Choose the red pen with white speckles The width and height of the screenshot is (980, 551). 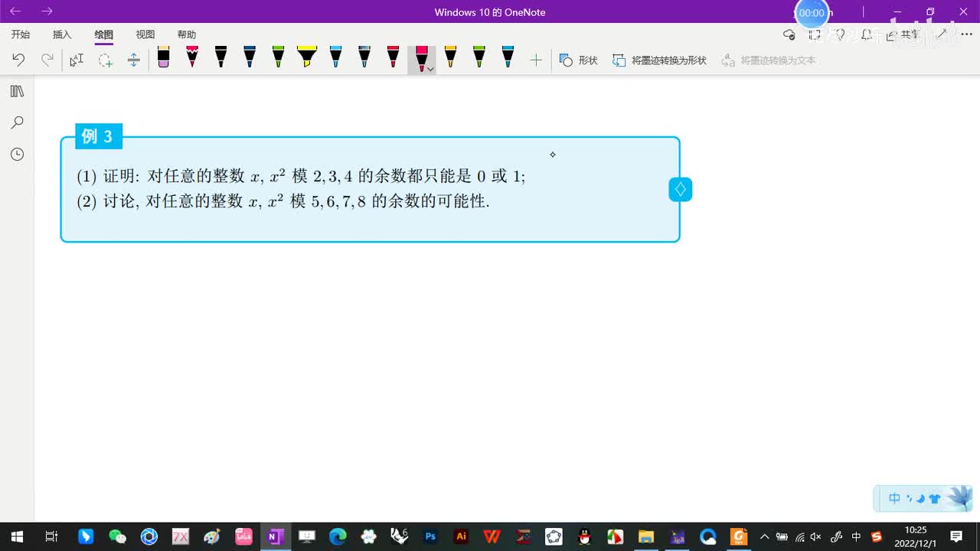[192, 57]
